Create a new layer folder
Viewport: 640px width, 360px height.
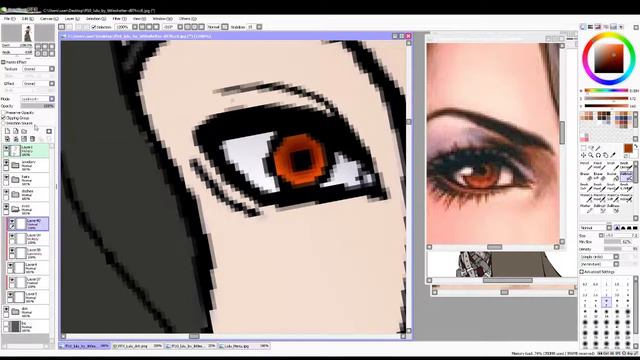tap(24, 131)
